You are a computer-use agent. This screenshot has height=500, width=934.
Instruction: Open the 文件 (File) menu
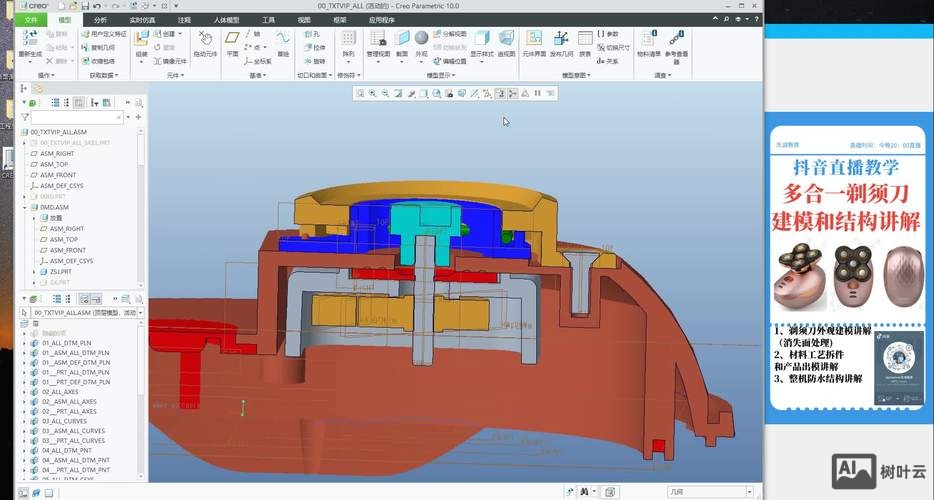click(x=31, y=19)
